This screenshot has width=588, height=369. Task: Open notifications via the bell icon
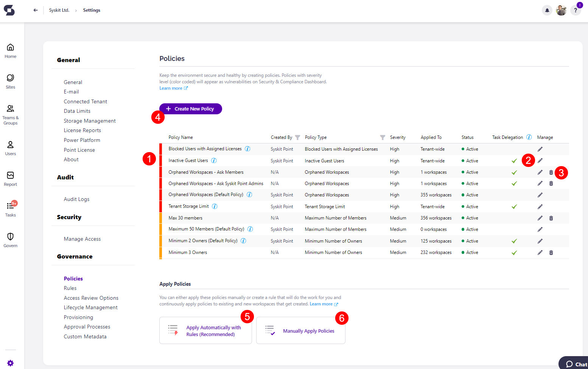[x=547, y=10]
